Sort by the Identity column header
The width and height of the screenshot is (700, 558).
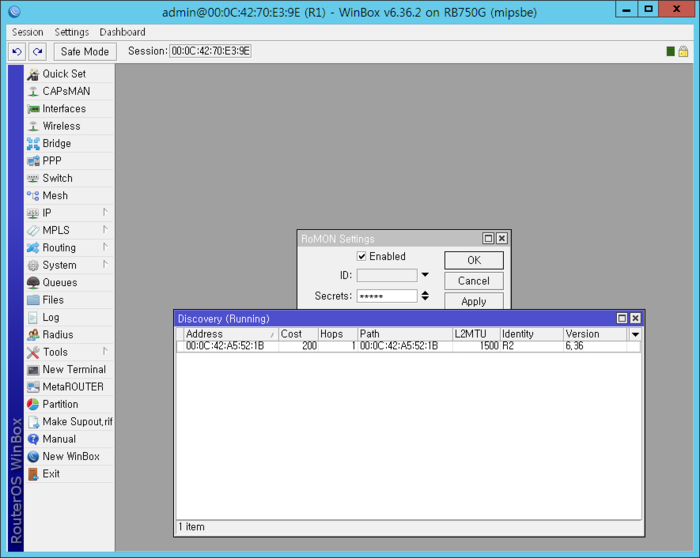pyautogui.click(x=531, y=334)
